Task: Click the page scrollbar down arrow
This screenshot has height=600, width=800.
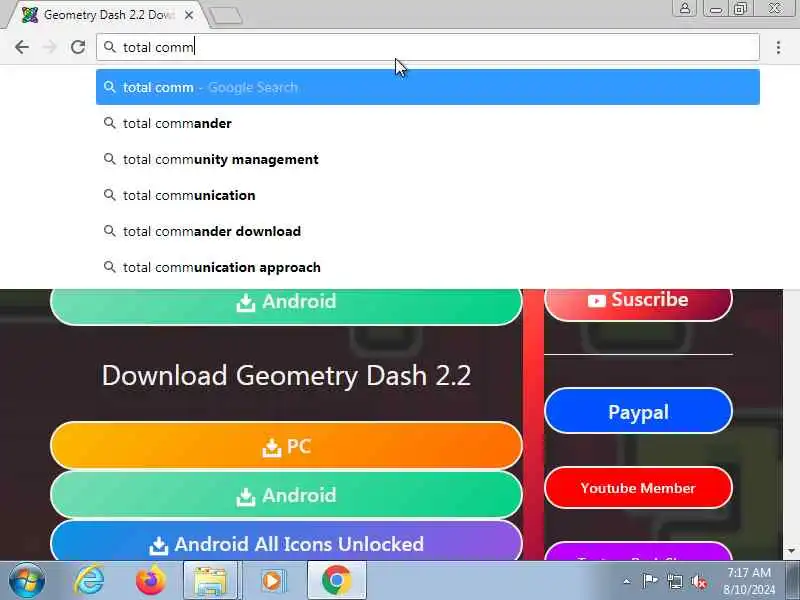Action: coord(791,551)
